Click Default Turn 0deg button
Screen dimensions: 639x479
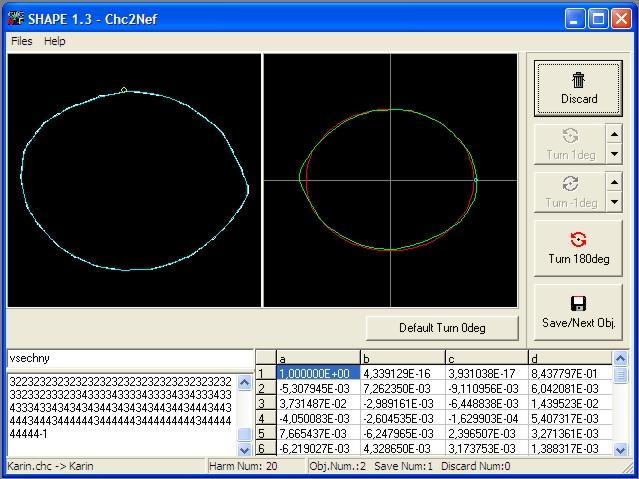442,328
